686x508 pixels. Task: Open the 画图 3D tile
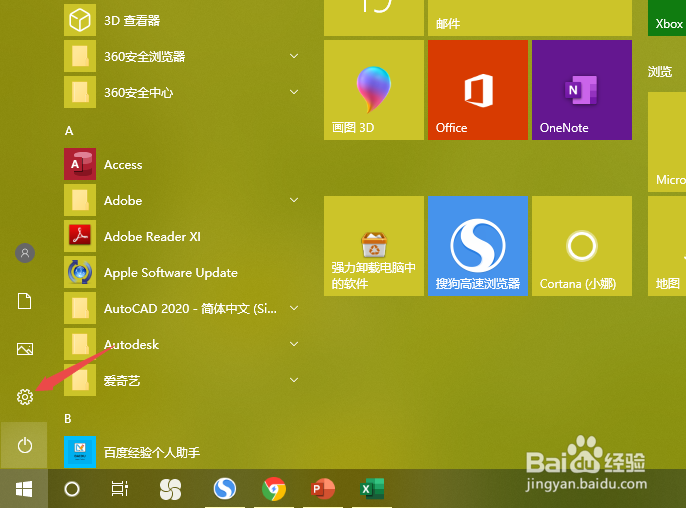[374, 90]
